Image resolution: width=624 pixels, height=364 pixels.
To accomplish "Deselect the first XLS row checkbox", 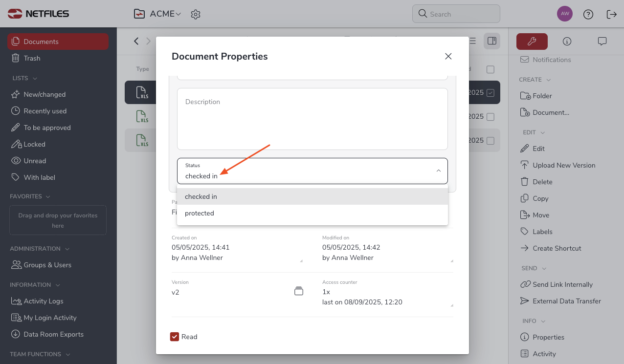I will (x=490, y=93).
